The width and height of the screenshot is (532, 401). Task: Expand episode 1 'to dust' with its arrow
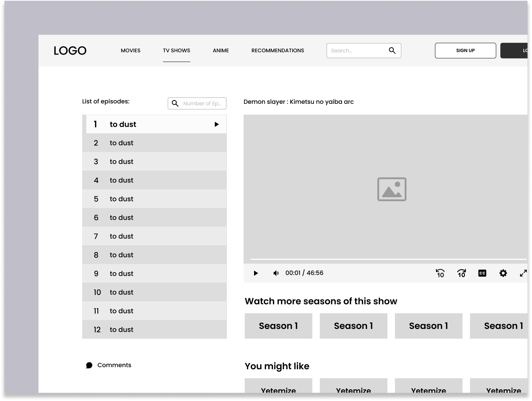point(217,124)
